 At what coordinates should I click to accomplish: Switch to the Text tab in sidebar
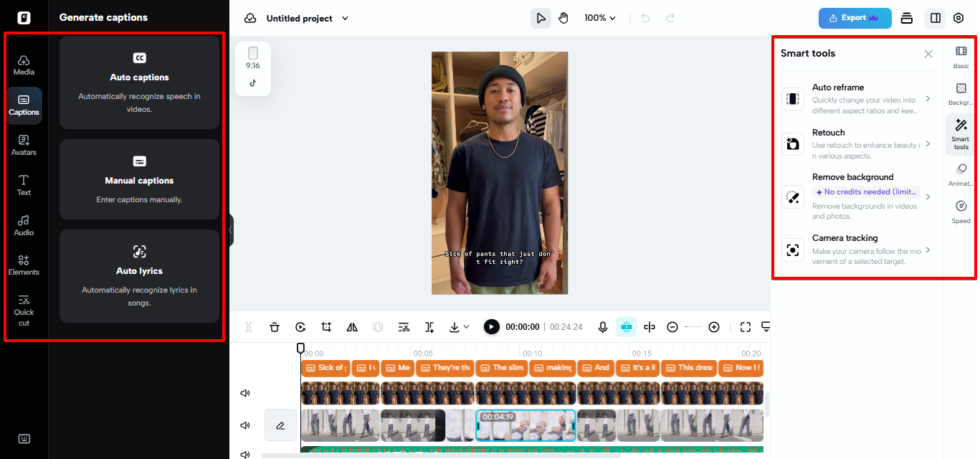(24, 184)
